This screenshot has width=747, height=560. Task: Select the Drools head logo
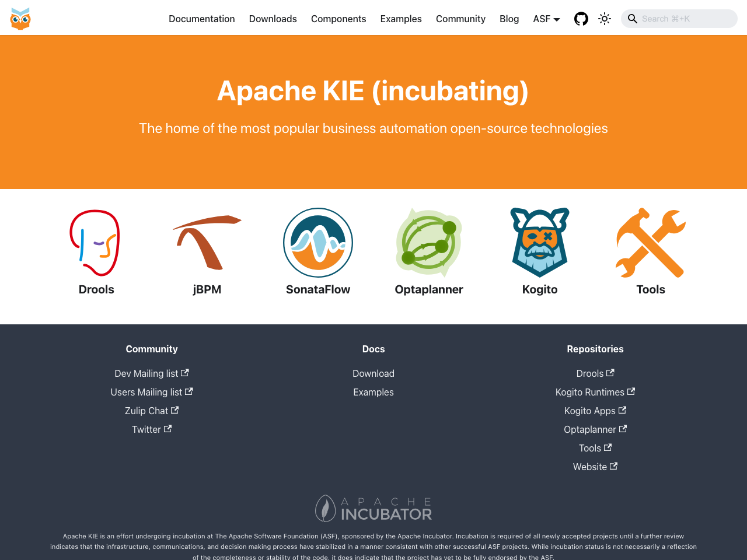[x=95, y=243]
